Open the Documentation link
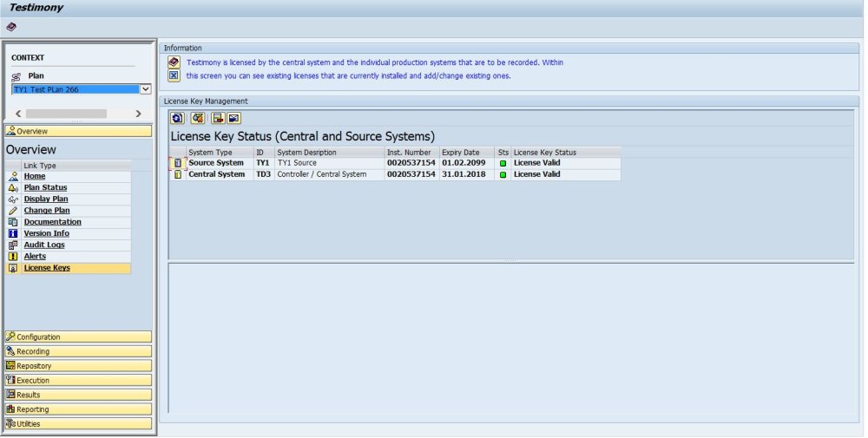Viewport: 868px width, 438px height. [x=53, y=222]
